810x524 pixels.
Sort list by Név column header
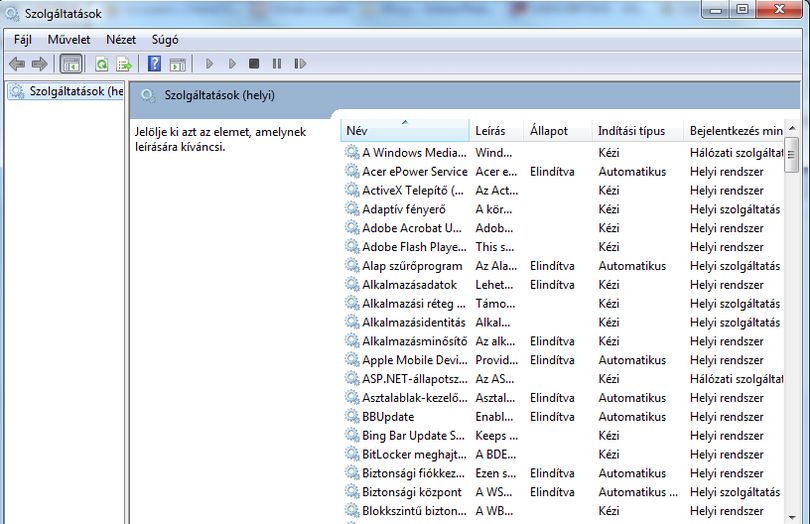pos(405,131)
